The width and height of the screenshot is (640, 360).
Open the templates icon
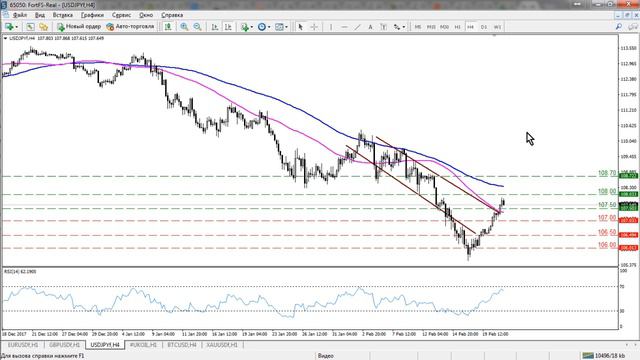(x=279, y=27)
